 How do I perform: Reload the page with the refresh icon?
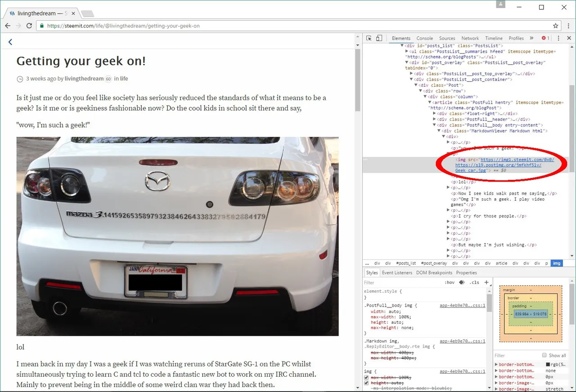[29, 26]
